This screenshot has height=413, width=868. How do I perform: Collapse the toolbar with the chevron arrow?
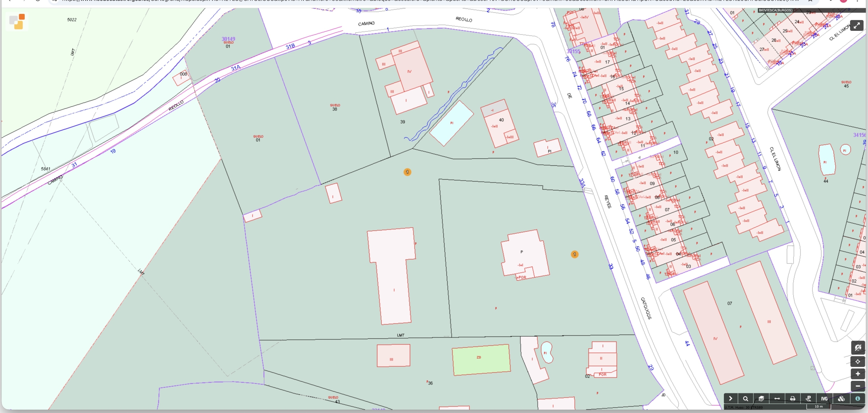point(731,398)
